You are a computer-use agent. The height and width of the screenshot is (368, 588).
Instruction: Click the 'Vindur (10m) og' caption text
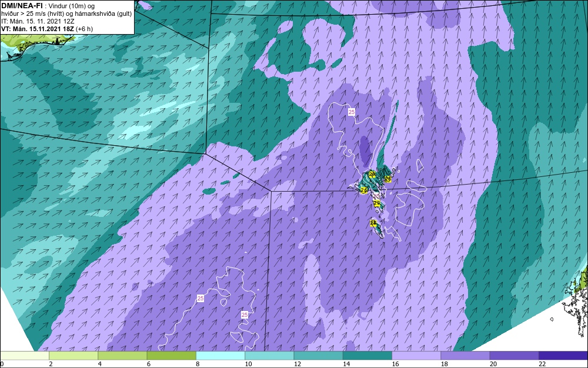(x=72, y=6)
